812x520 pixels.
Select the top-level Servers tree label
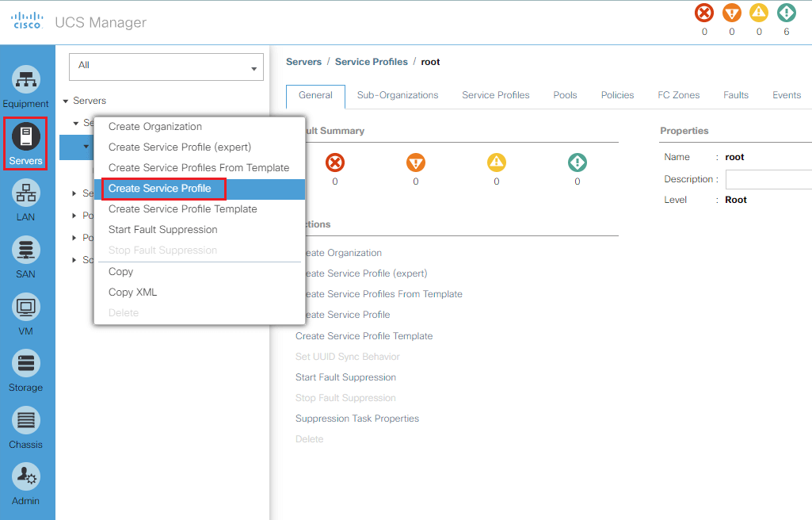click(x=90, y=101)
